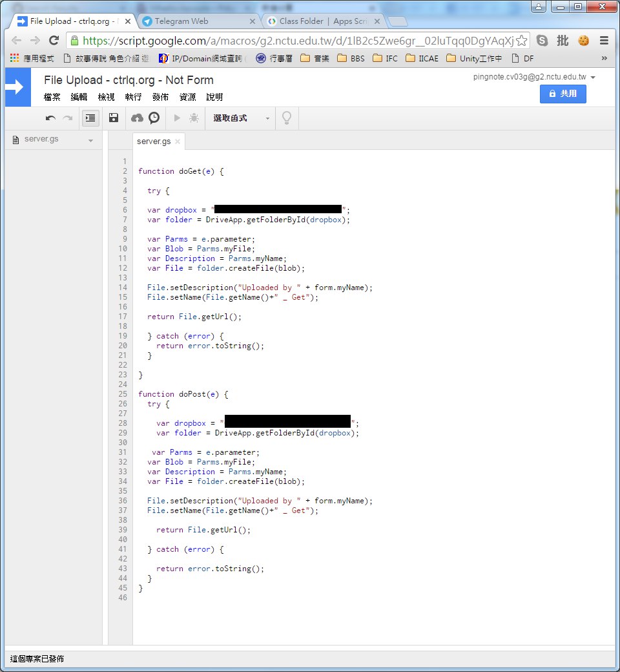Show more bookmarks with chevron
Screen dimensions: 620x672
click(x=604, y=58)
